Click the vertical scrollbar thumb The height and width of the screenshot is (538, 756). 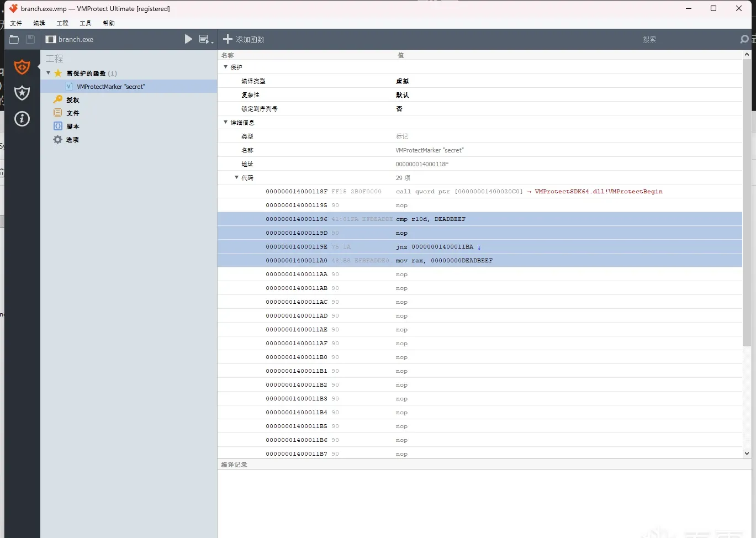(747, 203)
